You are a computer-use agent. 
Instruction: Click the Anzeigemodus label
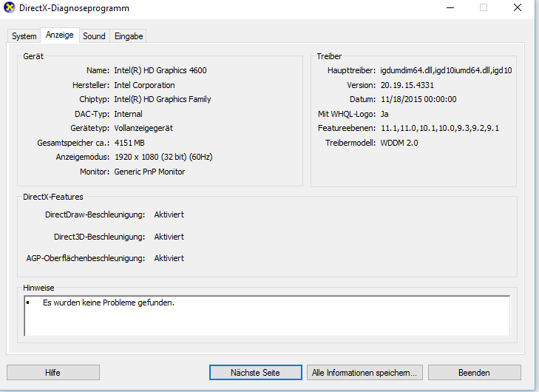(83, 157)
